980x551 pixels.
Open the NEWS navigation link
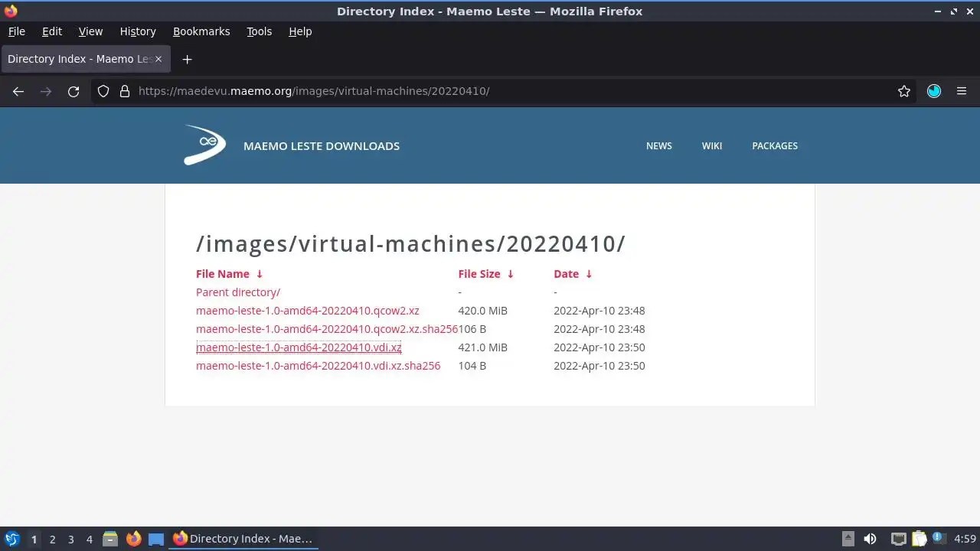point(659,145)
